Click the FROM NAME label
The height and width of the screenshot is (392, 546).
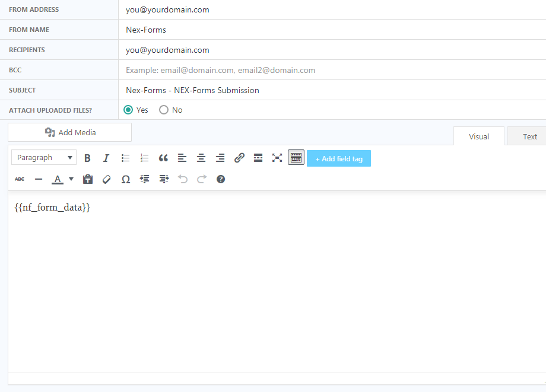coord(29,30)
